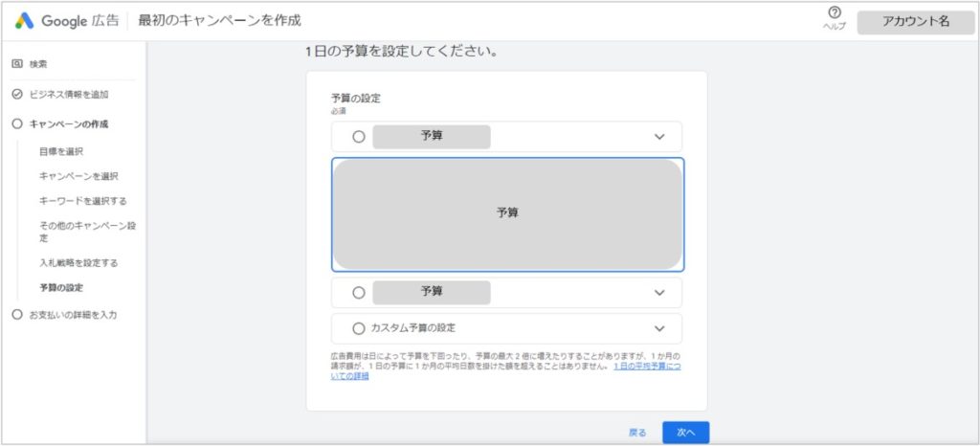Click the 最初のキャンペーンを作成 title
980x446 pixels.
pyautogui.click(x=219, y=21)
